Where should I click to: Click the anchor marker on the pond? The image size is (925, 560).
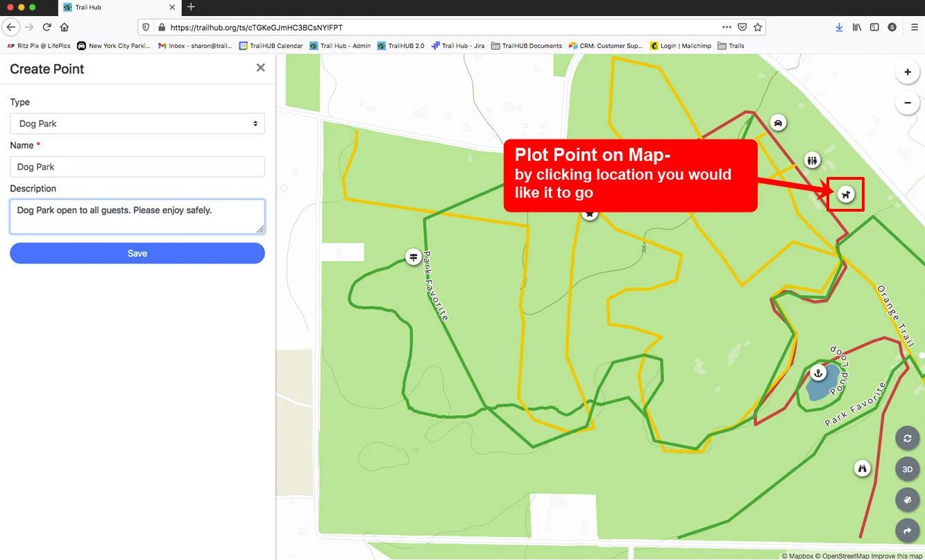pos(818,373)
